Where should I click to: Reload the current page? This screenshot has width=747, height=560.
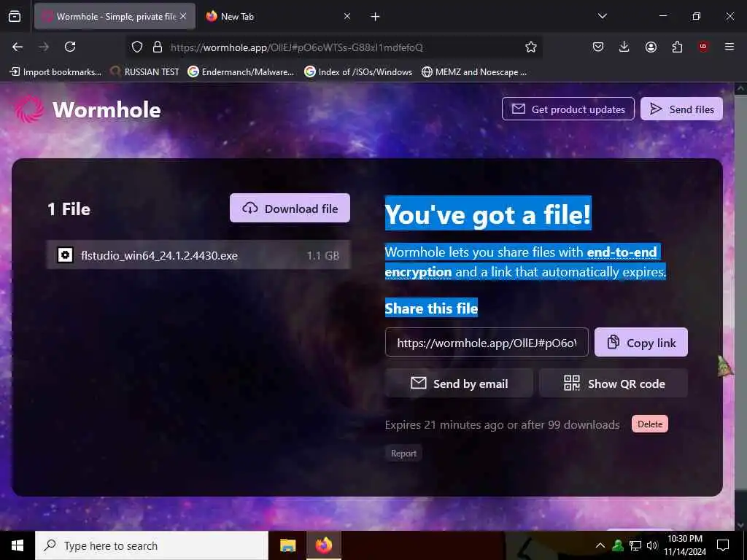(x=70, y=47)
